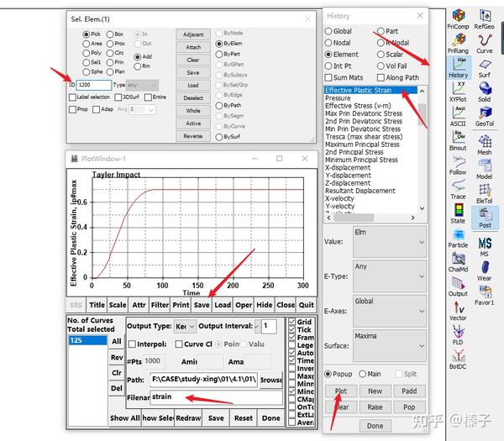Viewport: 504px width, 441px height.
Task: Open the Vector tool icon
Action: [x=458, y=311]
